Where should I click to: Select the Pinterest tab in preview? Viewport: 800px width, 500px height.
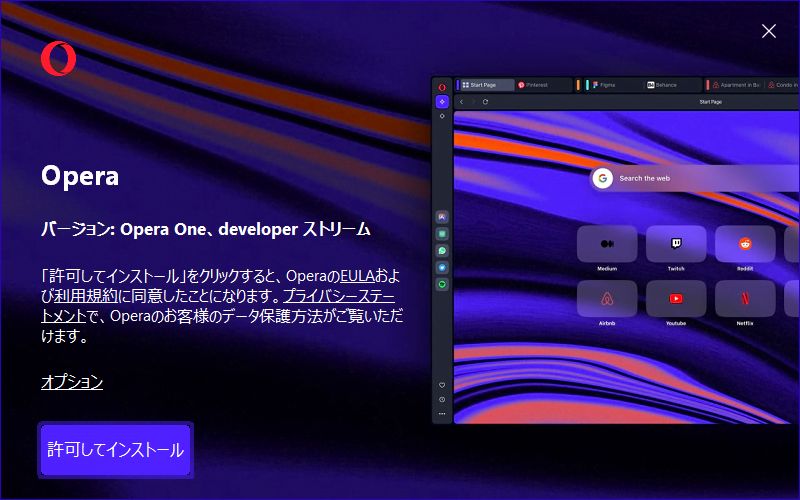click(x=543, y=85)
